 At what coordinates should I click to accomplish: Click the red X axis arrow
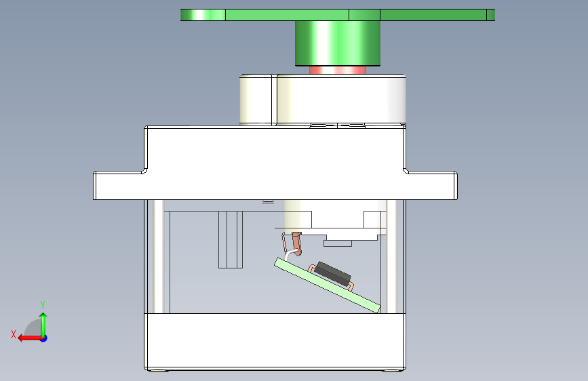[29, 338]
